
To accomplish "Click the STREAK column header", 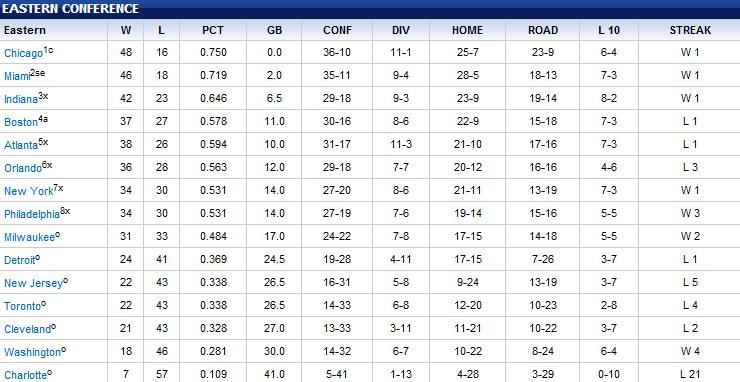I will point(690,30).
